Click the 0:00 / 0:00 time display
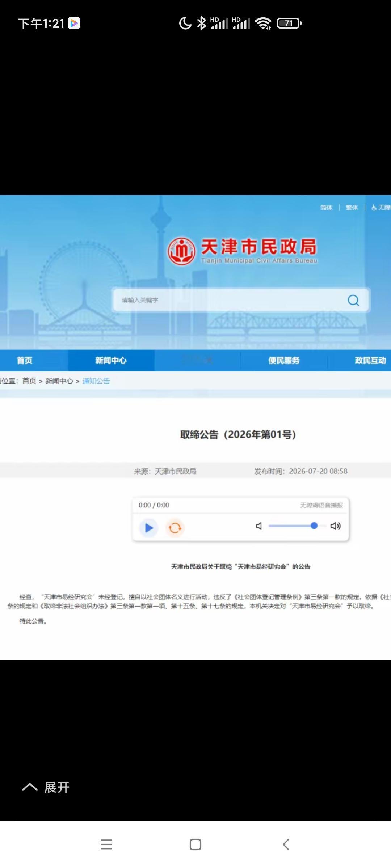This screenshot has height=868, width=391. tap(154, 505)
